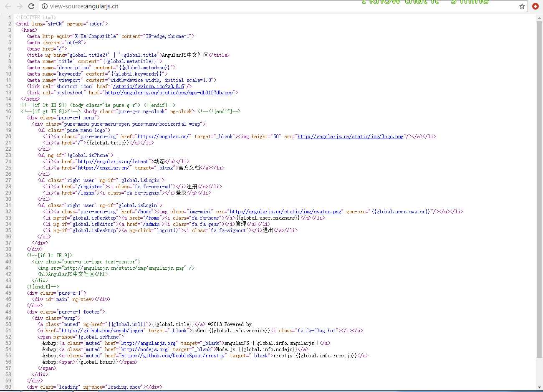Click the {{global.beian}} span text
The image size is (543, 392).
pyautogui.click(x=97, y=362)
